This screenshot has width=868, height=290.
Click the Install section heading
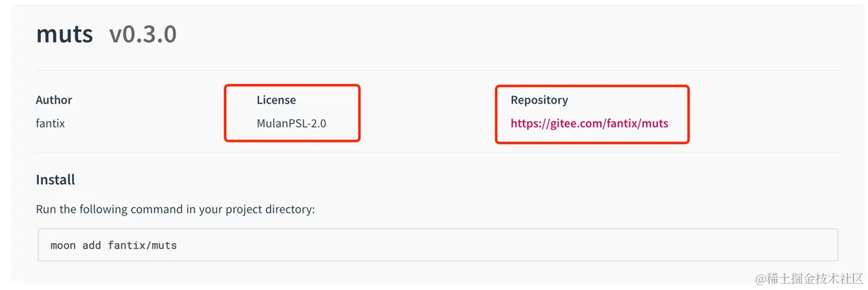point(56,180)
